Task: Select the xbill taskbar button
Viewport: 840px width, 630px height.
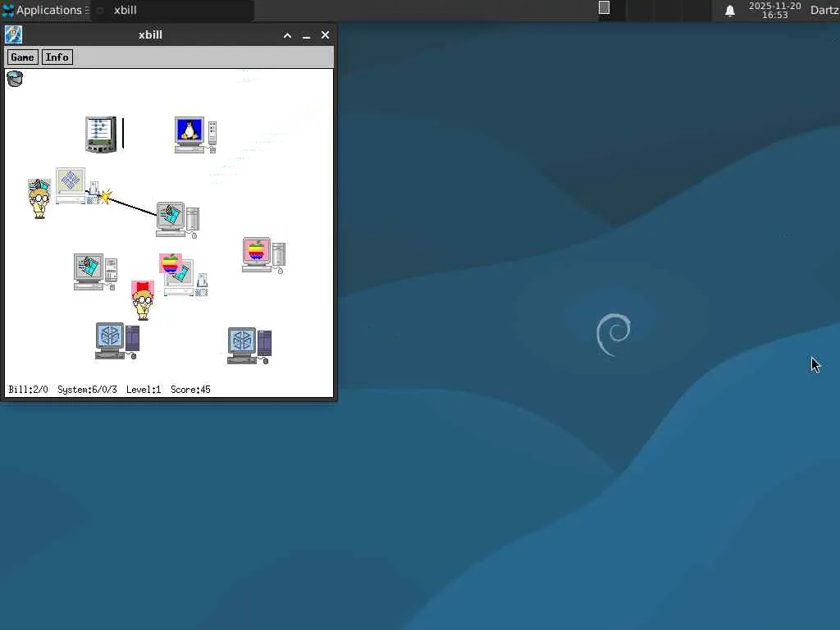Action: coord(172,10)
